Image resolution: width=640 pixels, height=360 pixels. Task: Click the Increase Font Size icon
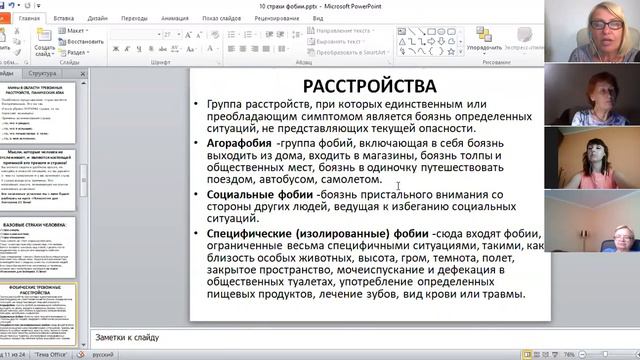188,35
